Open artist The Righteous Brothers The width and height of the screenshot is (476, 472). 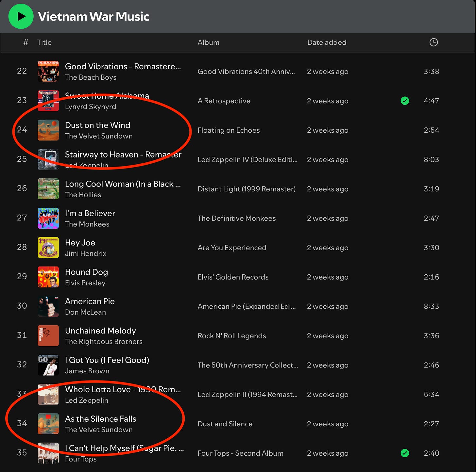coord(104,342)
